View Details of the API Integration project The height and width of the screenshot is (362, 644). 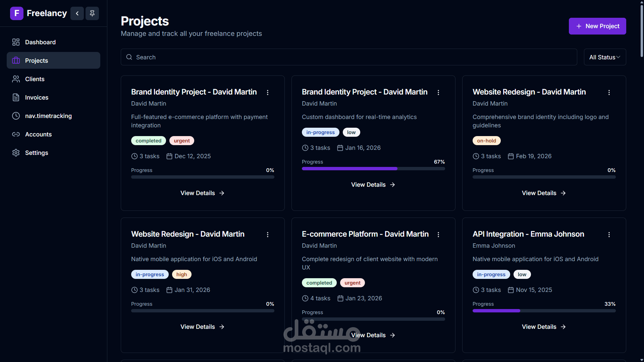(543, 327)
